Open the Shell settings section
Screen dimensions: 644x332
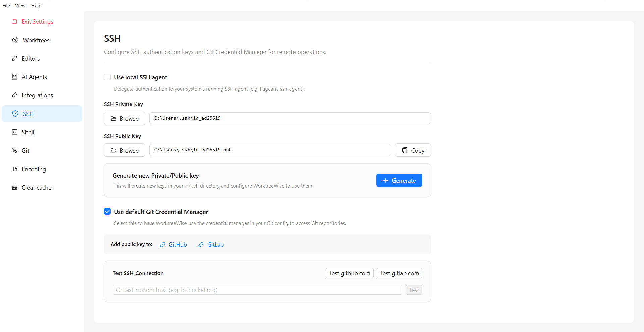[42, 132]
